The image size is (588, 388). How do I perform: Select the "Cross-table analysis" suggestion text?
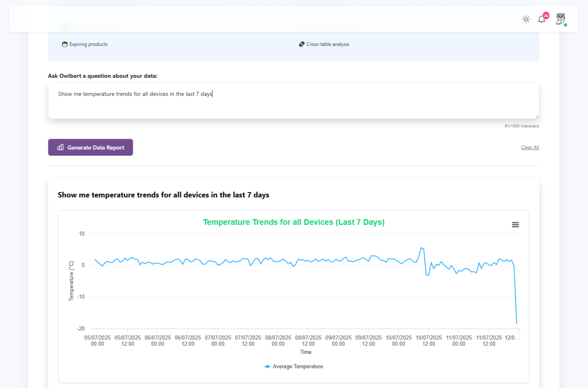328,44
